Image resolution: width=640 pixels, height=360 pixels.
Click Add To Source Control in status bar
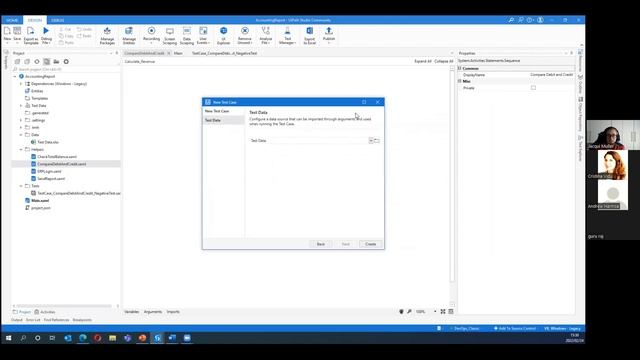tap(515, 328)
